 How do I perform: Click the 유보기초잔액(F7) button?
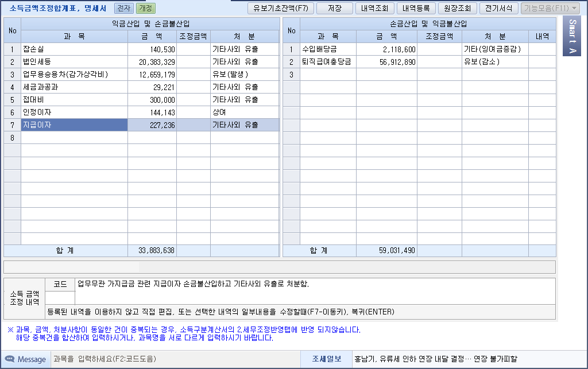280,8
